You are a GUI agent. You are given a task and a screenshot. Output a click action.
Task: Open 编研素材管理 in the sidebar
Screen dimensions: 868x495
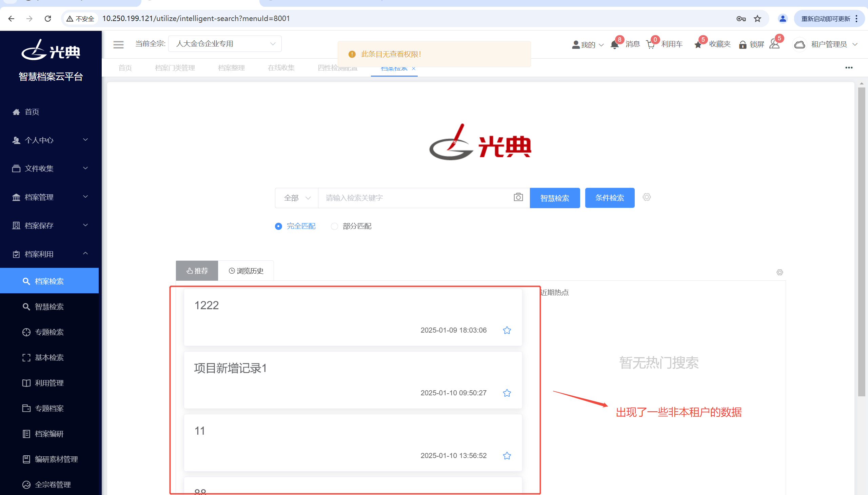coord(49,459)
